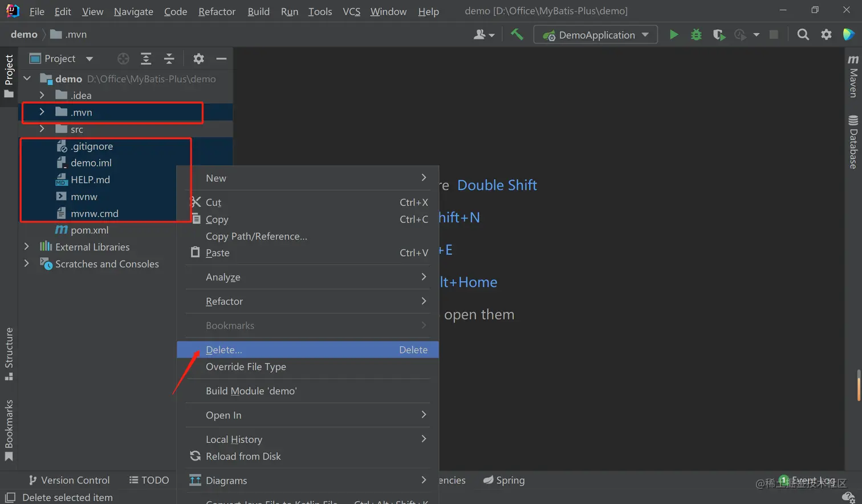Open the TODO tool window
862x504 pixels.
(149, 480)
